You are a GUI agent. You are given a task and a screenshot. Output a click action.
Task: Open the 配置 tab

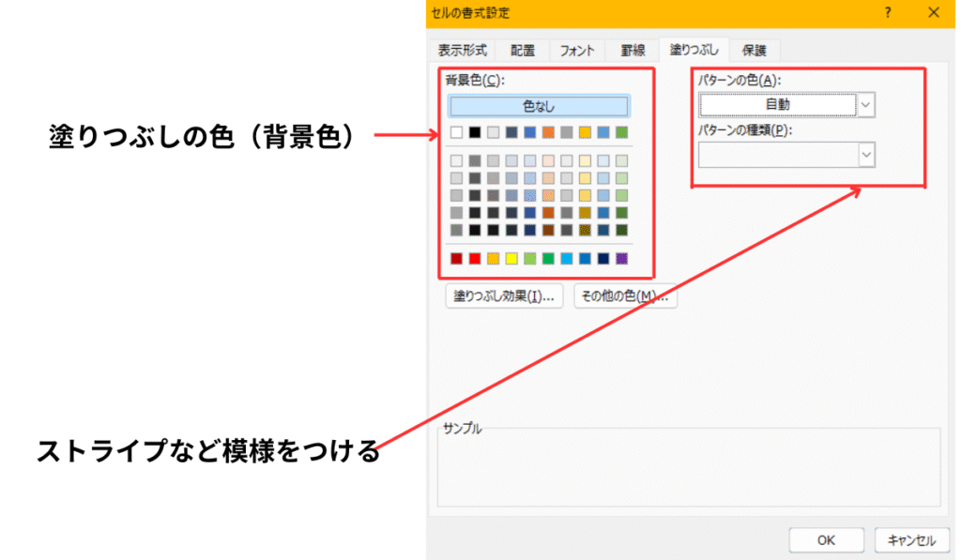pos(525,51)
